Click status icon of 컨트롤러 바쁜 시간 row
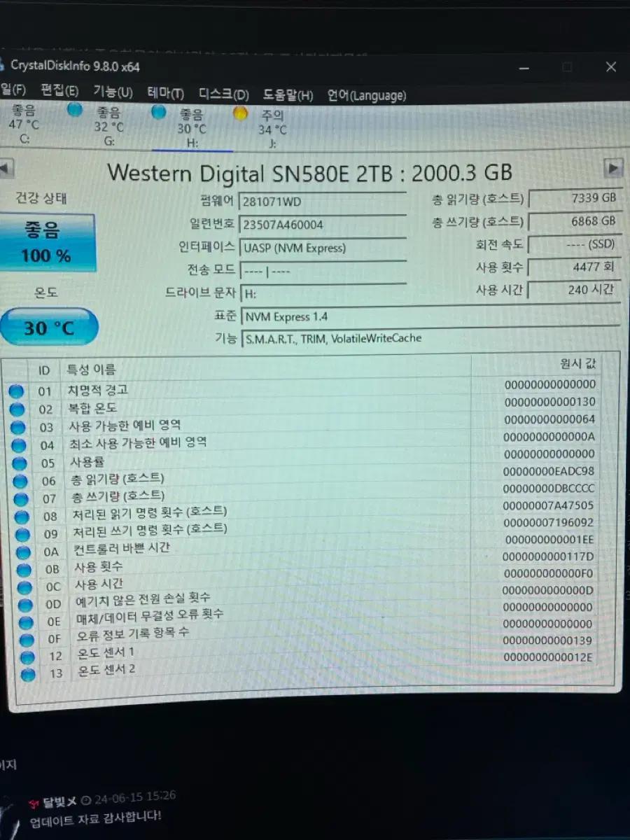Screen dimensions: 630x840 (x=23, y=552)
